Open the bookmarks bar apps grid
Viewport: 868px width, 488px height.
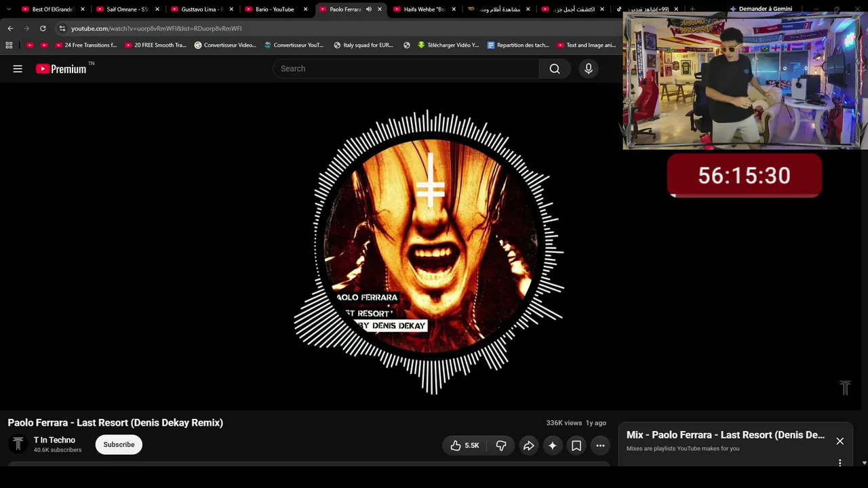9,45
